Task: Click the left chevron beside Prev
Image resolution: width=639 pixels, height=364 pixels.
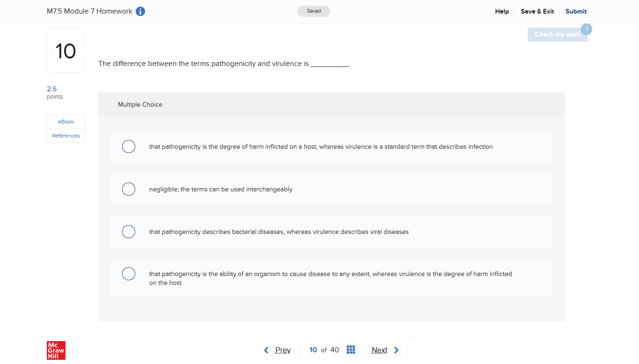Action: [266, 349]
